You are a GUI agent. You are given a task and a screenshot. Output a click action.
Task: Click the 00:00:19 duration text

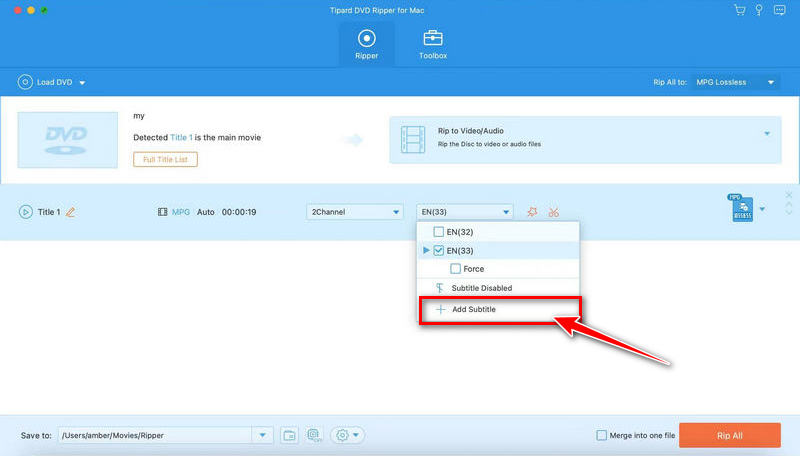(239, 212)
